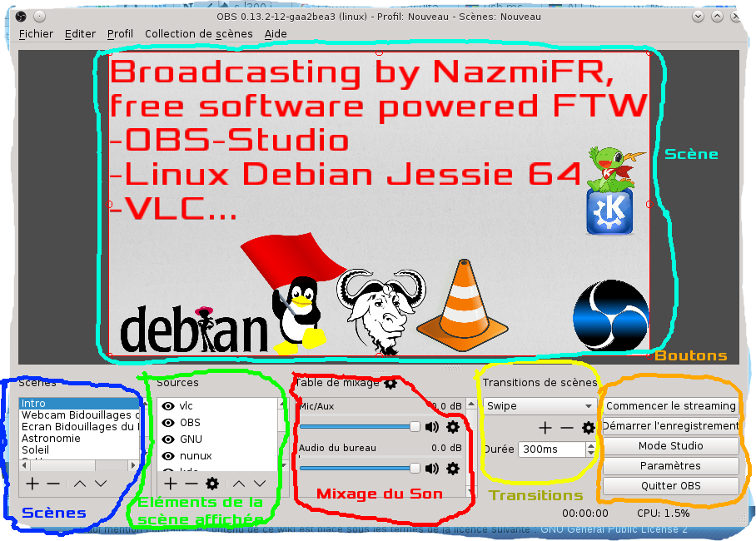Move the selected source up with the arrow
Screen dimensions: 756x541
(x=239, y=484)
